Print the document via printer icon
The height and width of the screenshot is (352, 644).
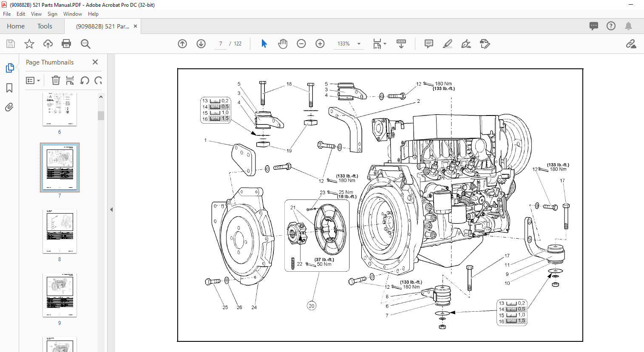[66, 44]
